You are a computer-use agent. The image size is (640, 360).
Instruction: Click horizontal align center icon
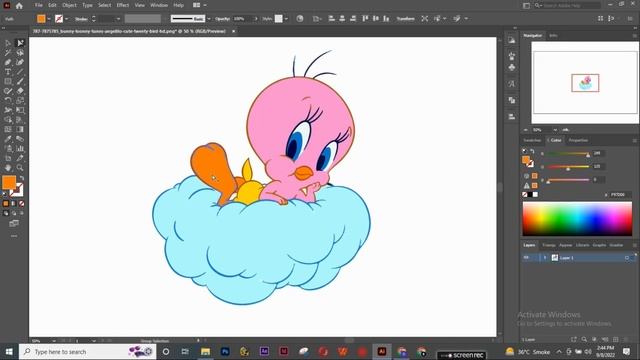coord(342,19)
